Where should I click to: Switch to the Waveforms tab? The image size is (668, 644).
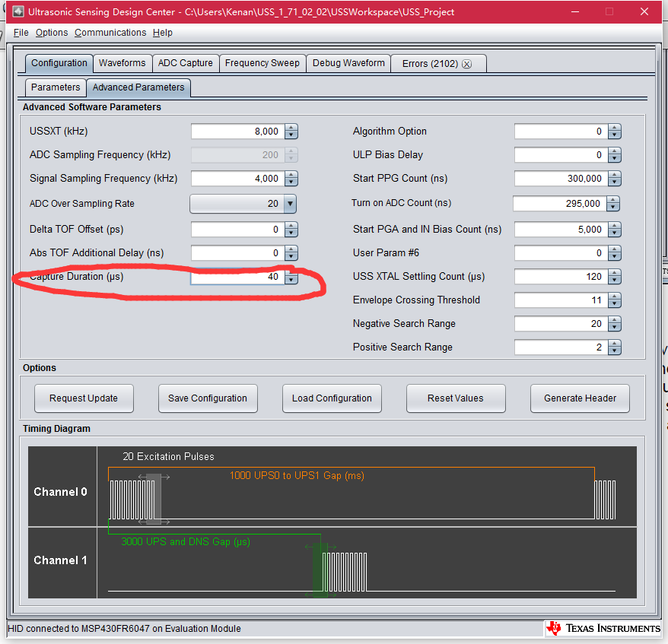[122, 63]
